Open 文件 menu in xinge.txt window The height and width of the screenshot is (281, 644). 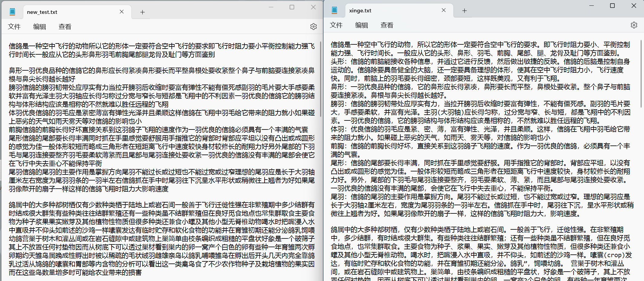[336, 25]
